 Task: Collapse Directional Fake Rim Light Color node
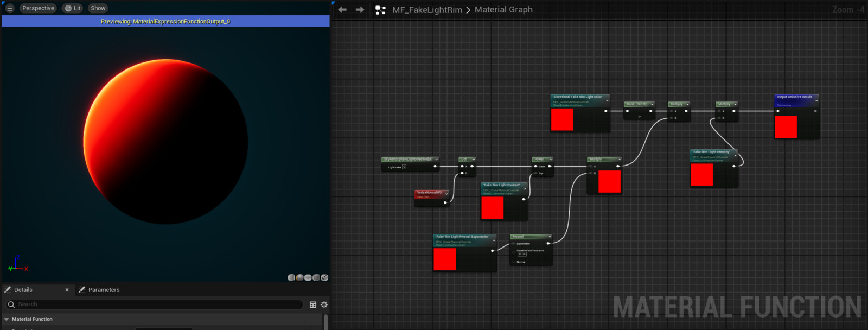[x=607, y=100]
